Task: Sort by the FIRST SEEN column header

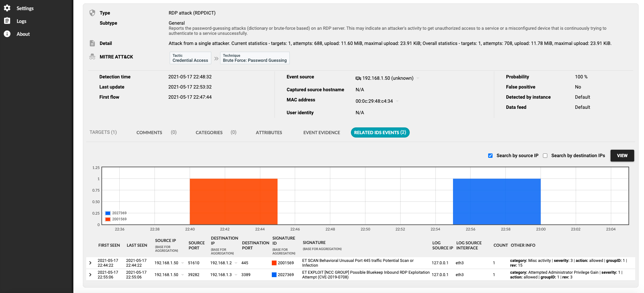Action: (109, 245)
